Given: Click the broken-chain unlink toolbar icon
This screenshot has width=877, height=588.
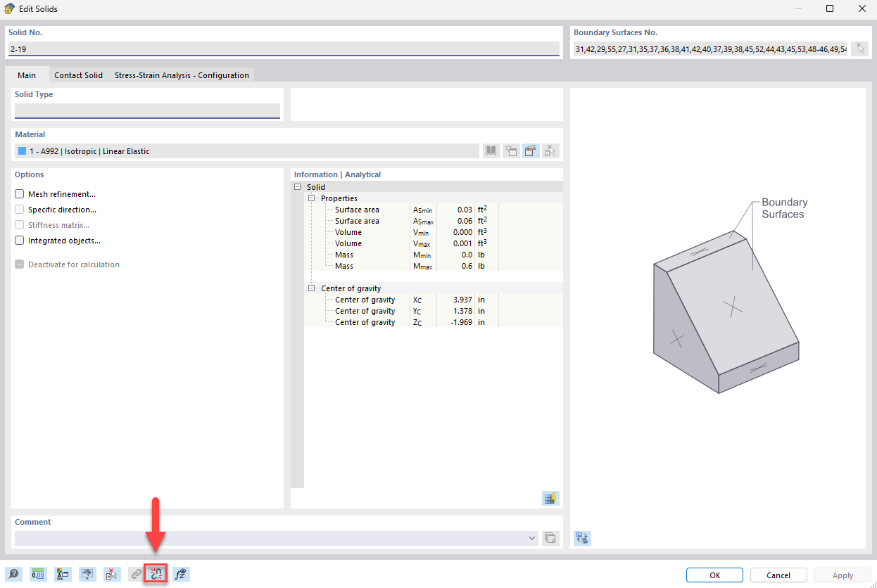Looking at the screenshot, I should tap(155, 574).
